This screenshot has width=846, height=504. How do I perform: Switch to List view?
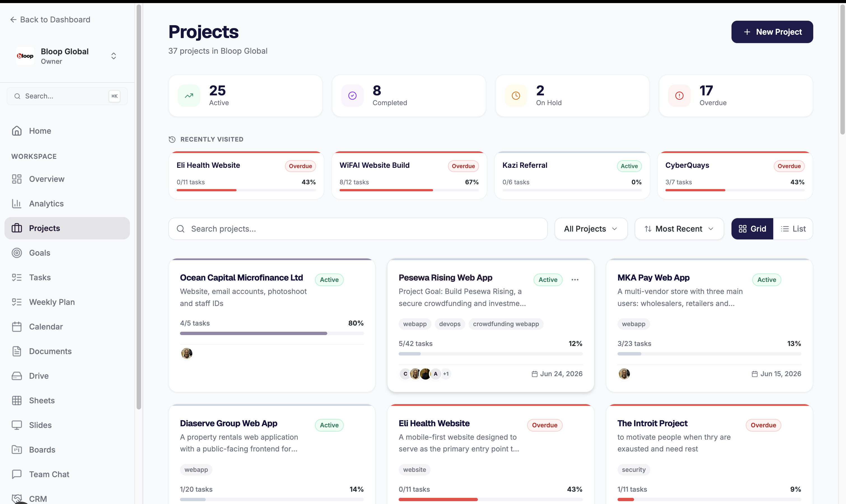click(793, 229)
